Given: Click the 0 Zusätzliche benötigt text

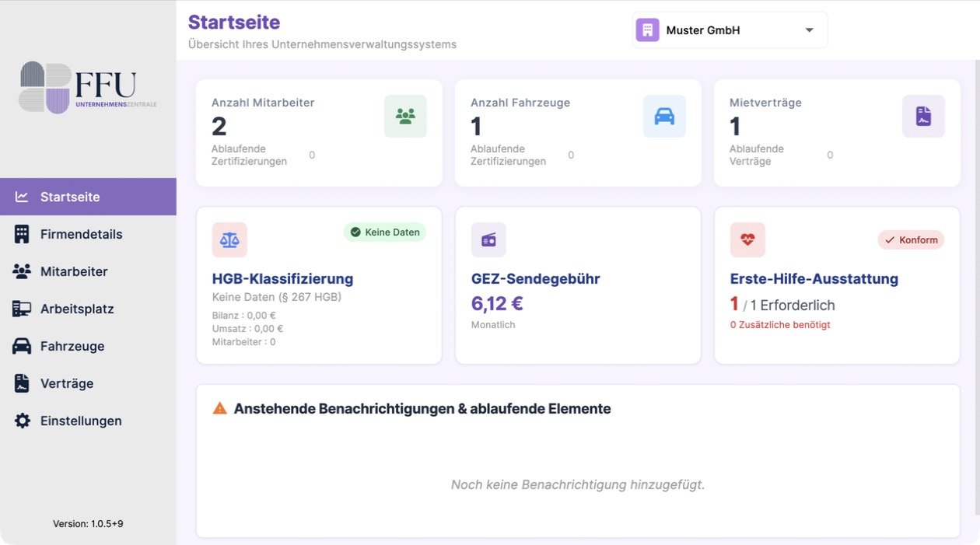Looking at the screenshot, I should click(780, 325).
